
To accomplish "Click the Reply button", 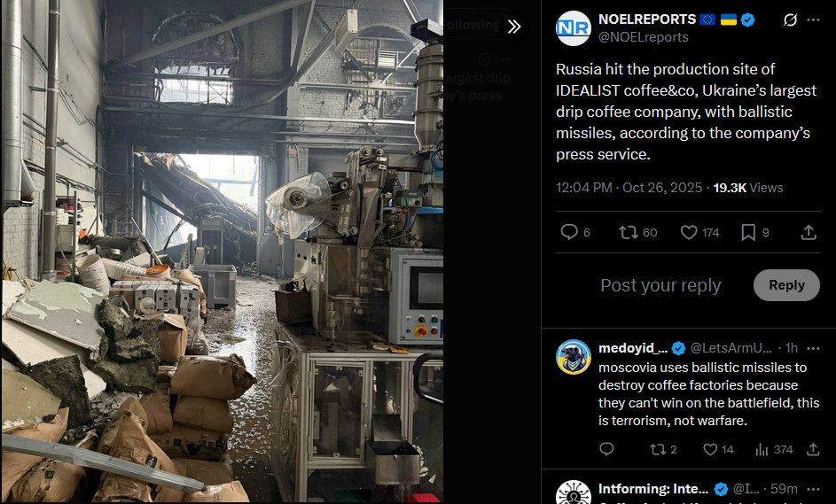I will (786, 285).
